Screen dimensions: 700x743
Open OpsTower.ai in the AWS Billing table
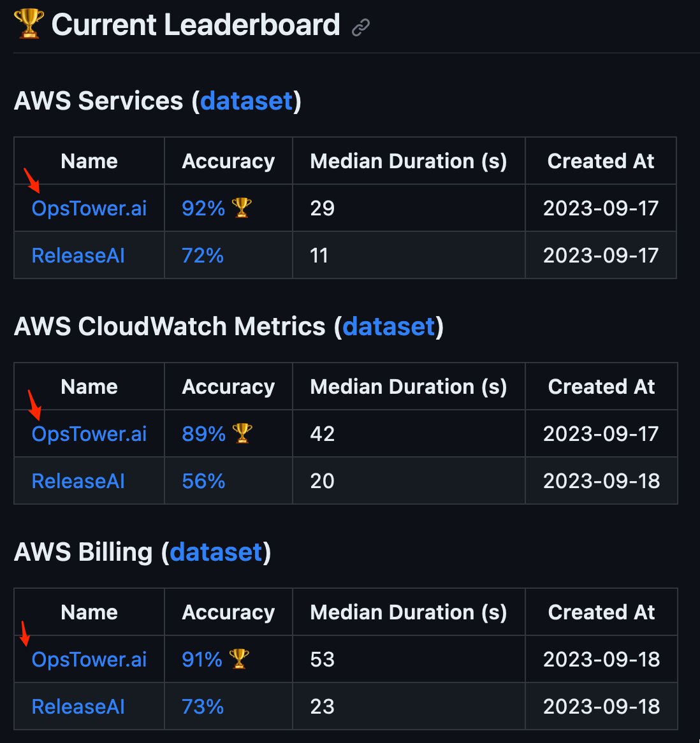coord(89,660)
